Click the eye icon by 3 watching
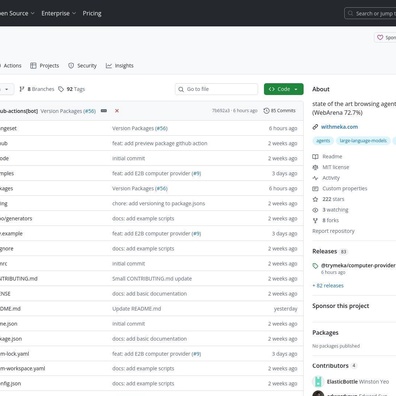Viewport: 396px width, 396px height. [315, 210]
